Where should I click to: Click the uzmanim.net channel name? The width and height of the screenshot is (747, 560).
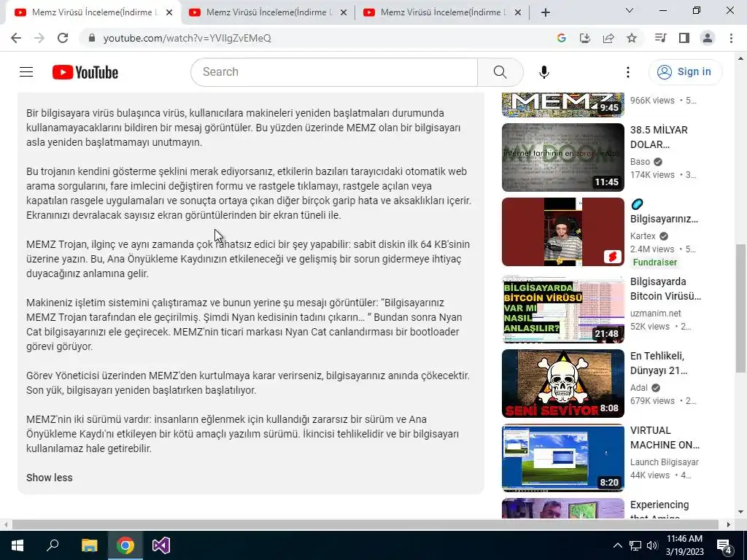pyautogui.click(x=656, y=314)
